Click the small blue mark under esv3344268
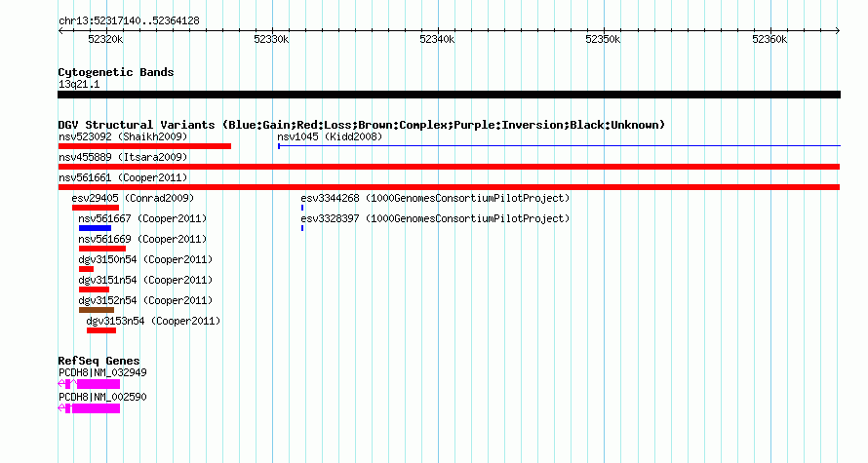The height and width of the screenshot is (463, 868). [302, 208]
